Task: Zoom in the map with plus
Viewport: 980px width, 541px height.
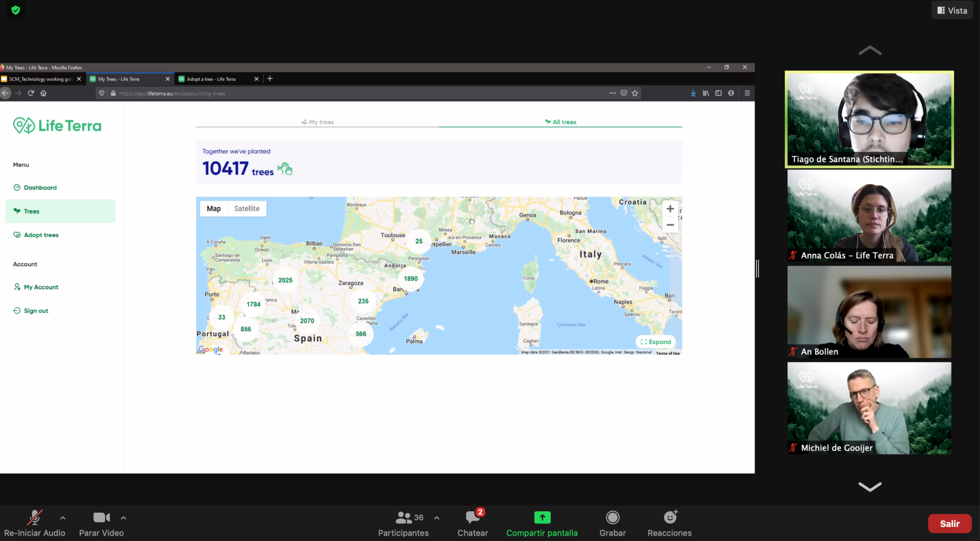Action: click(670, 209)
